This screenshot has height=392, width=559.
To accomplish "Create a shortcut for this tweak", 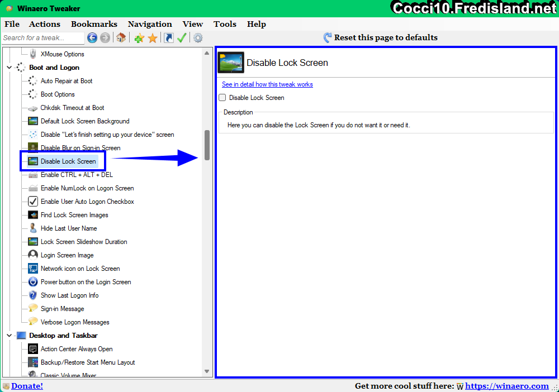I will point(169,38).
